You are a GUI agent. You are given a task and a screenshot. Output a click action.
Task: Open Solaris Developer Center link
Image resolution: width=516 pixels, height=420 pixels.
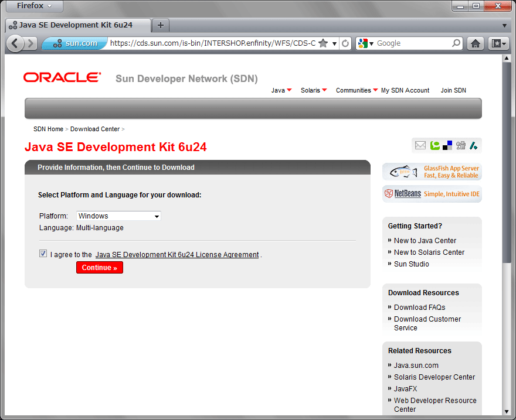coord(434,377)
